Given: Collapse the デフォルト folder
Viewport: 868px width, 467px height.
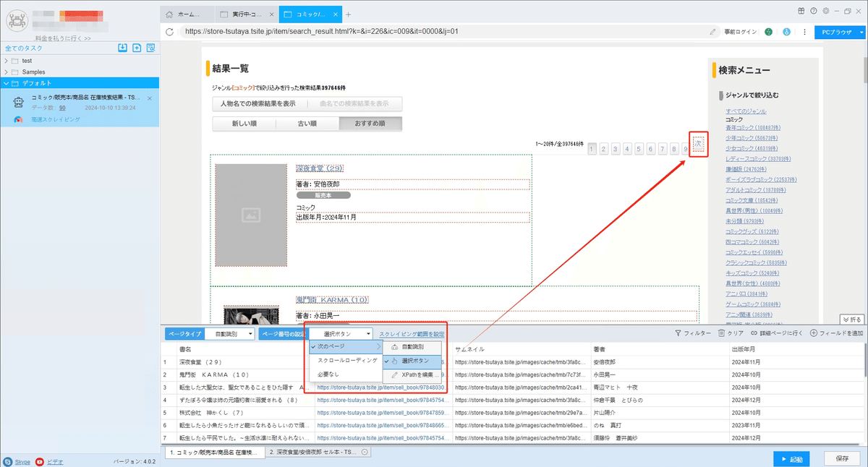Looking at the screenshot, I should tap(7, 83).
